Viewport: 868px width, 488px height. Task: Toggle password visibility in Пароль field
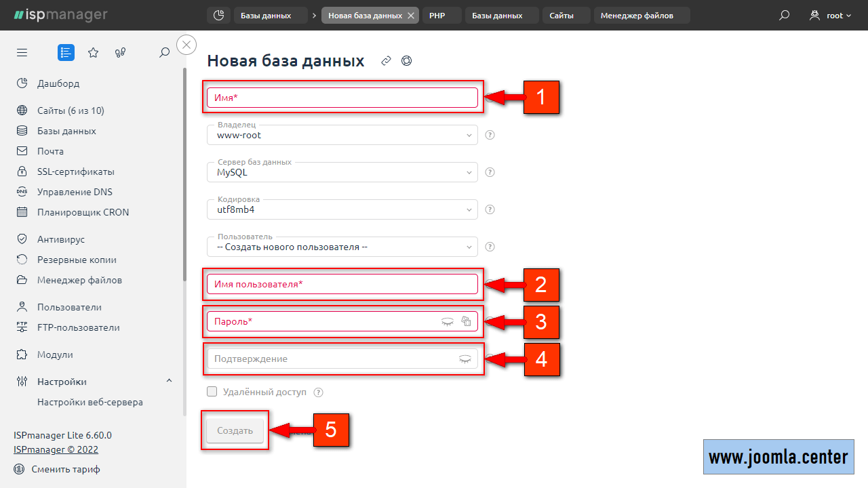(447, 322)
